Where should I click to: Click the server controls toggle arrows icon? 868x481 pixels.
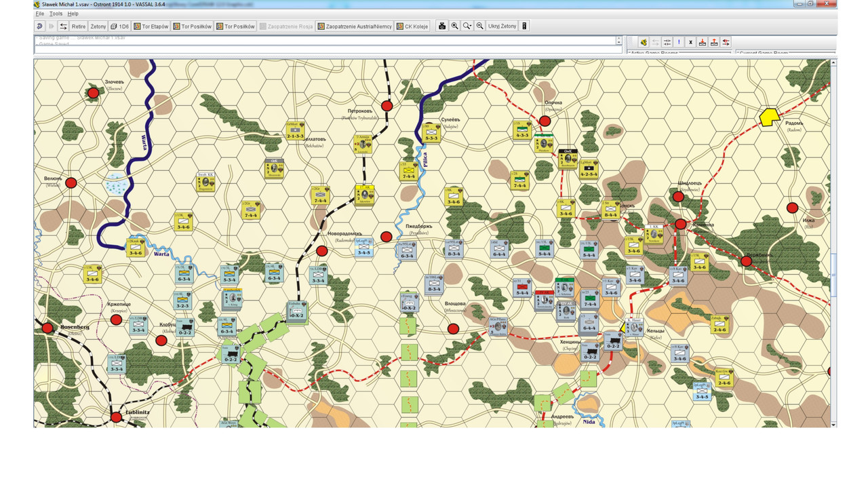63,26
